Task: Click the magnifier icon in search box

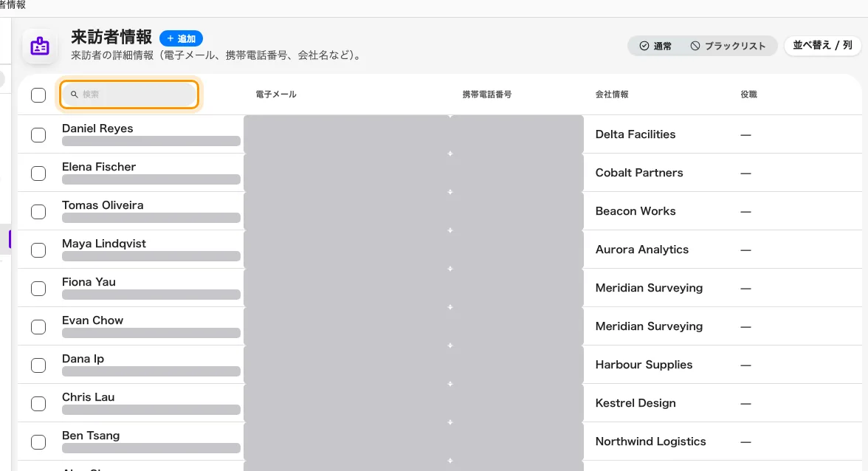Action: click(x=74, y=94)
